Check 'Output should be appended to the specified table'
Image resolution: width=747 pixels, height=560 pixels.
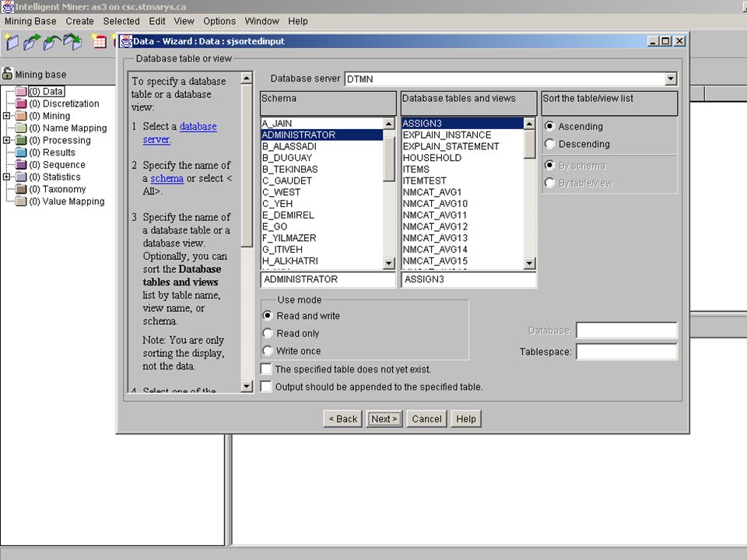tap(266, 387)
